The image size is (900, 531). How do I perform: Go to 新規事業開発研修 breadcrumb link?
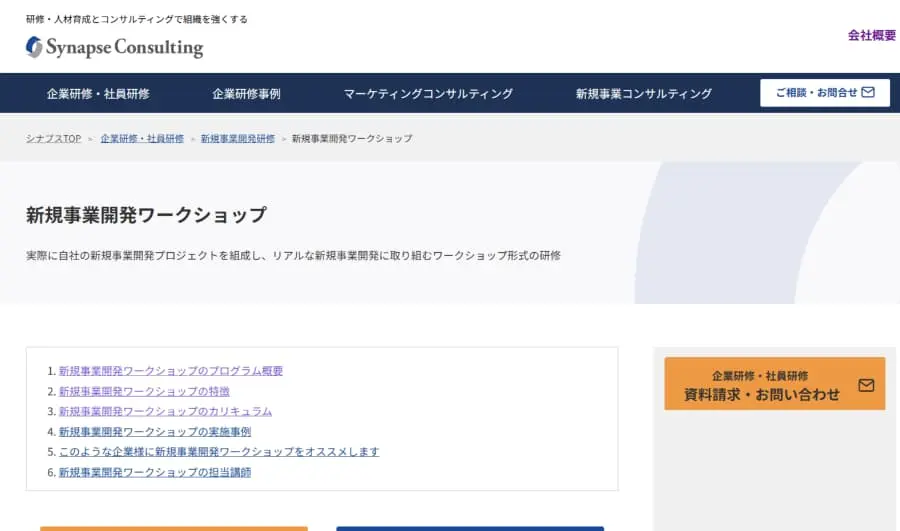pos(238,138)
